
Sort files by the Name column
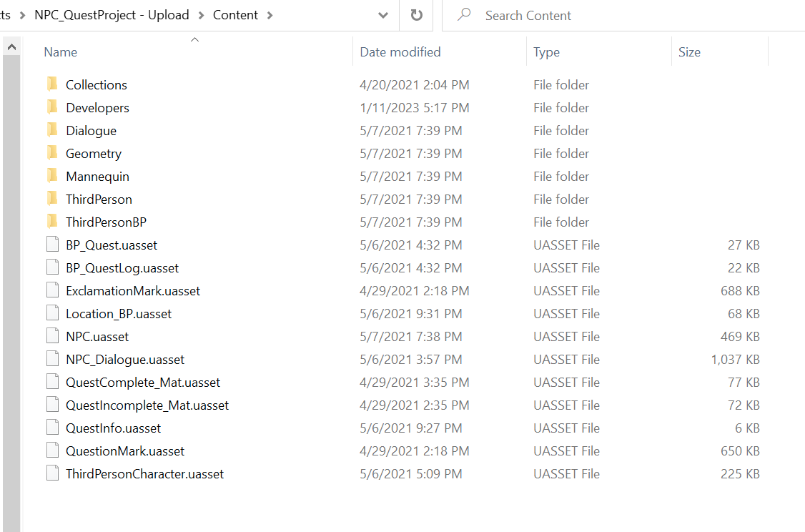point(61,52)
